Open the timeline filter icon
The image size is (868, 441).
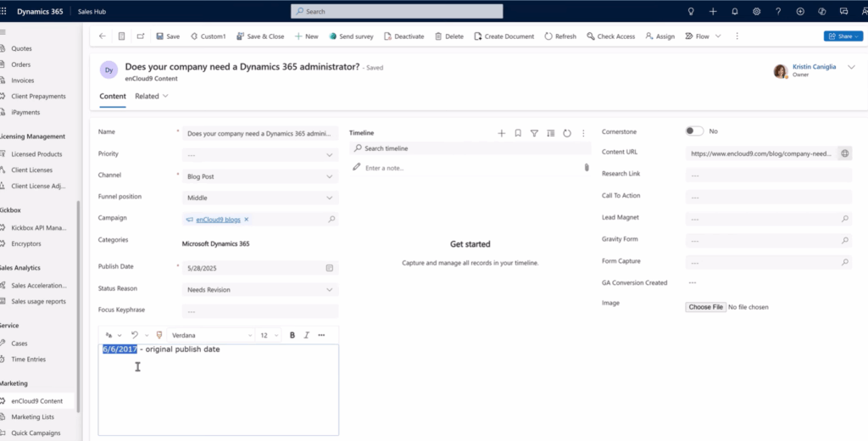(x=534, y=133)
